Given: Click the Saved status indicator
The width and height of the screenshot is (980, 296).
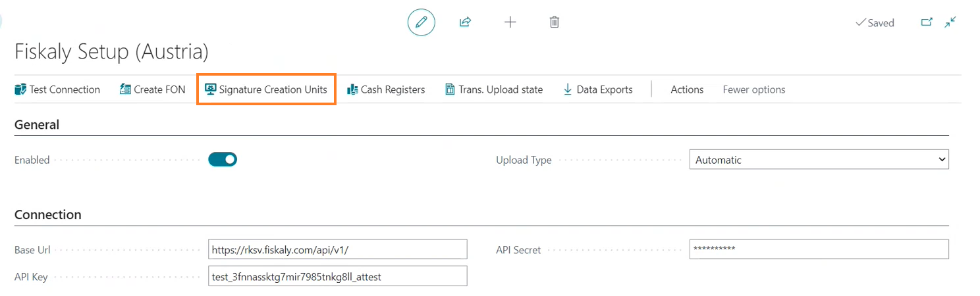Looking at the screenshot, I should point(875,23).
